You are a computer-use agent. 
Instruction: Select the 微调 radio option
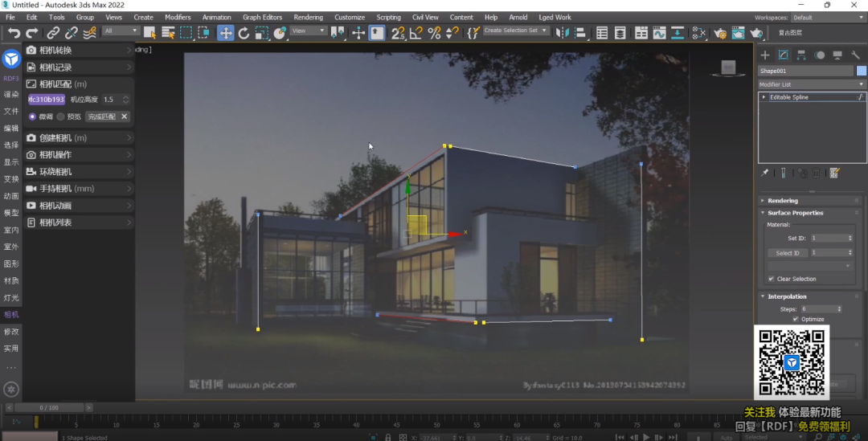pos(32,116)
